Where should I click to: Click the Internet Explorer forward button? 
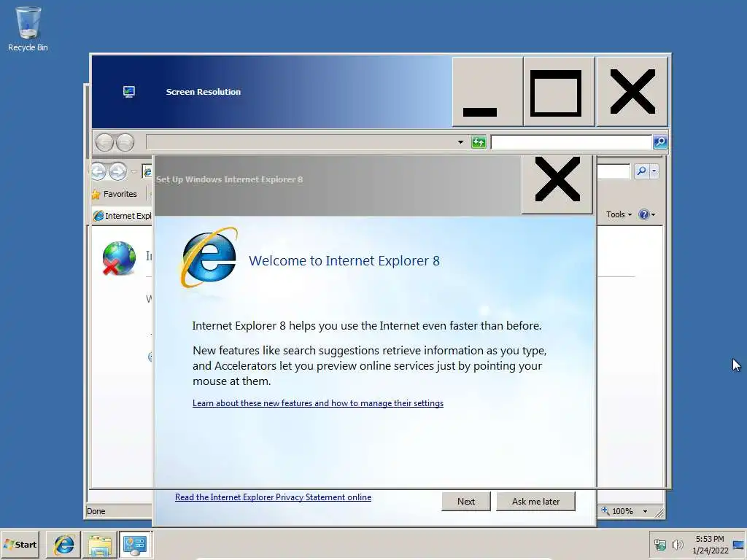(x=117, y=171)
